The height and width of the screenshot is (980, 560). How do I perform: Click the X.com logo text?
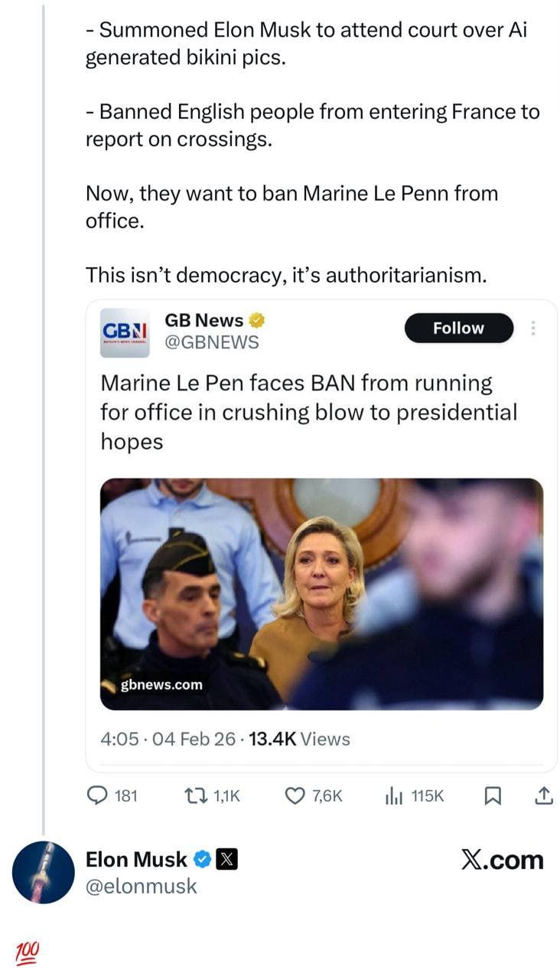(502, 860)
